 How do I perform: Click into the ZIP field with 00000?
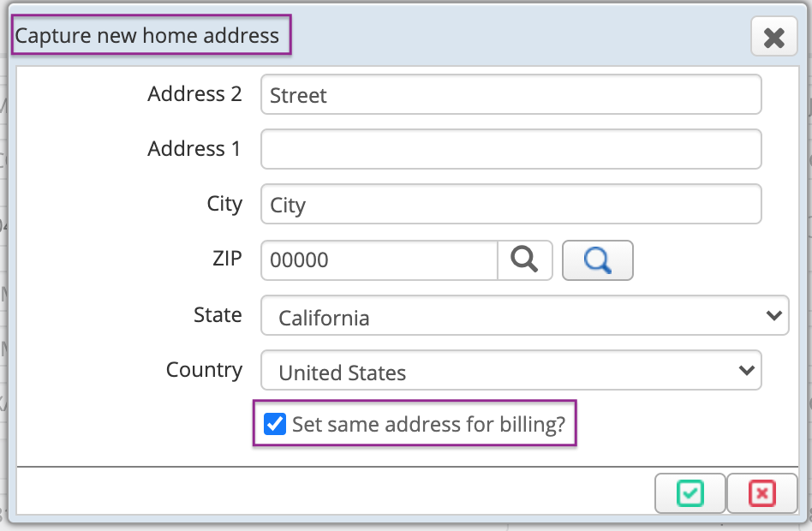(x=379, y=260)
